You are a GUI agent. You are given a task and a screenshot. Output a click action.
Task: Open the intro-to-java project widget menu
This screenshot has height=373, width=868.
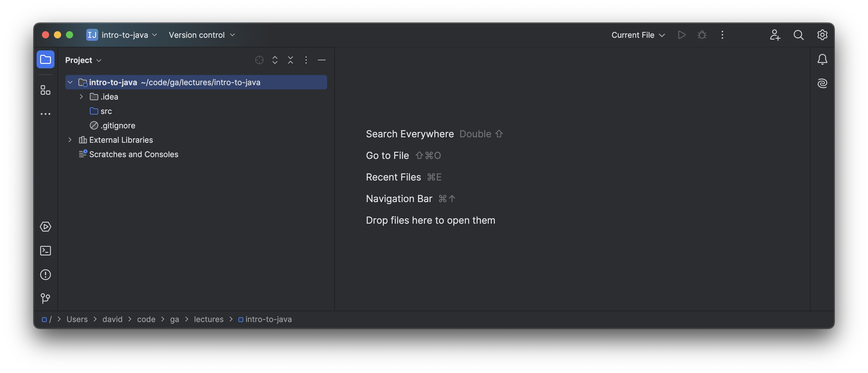coord(122,35)
